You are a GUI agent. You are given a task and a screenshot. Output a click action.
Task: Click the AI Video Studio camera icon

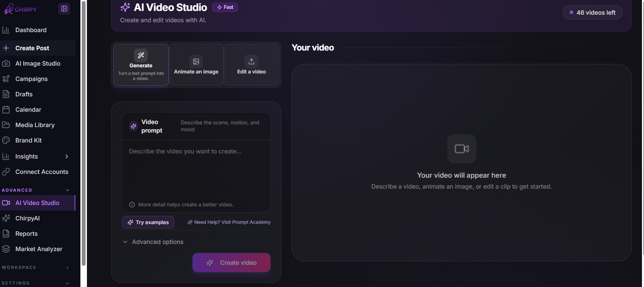(x=6, y=203)
